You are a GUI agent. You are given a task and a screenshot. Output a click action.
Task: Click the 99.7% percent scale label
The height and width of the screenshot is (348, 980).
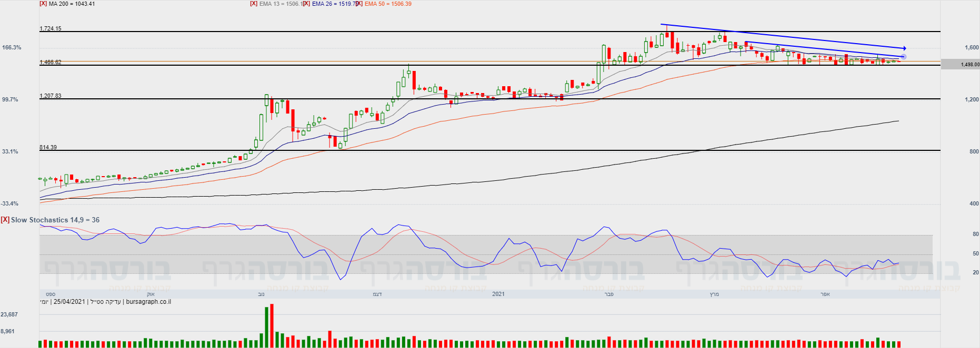point(10,99)
